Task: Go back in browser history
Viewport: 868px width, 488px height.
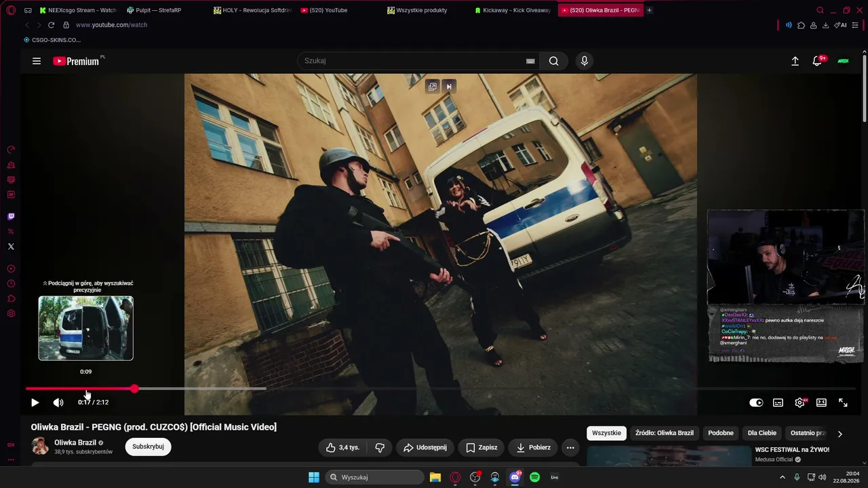Action: tap(27, 25)
